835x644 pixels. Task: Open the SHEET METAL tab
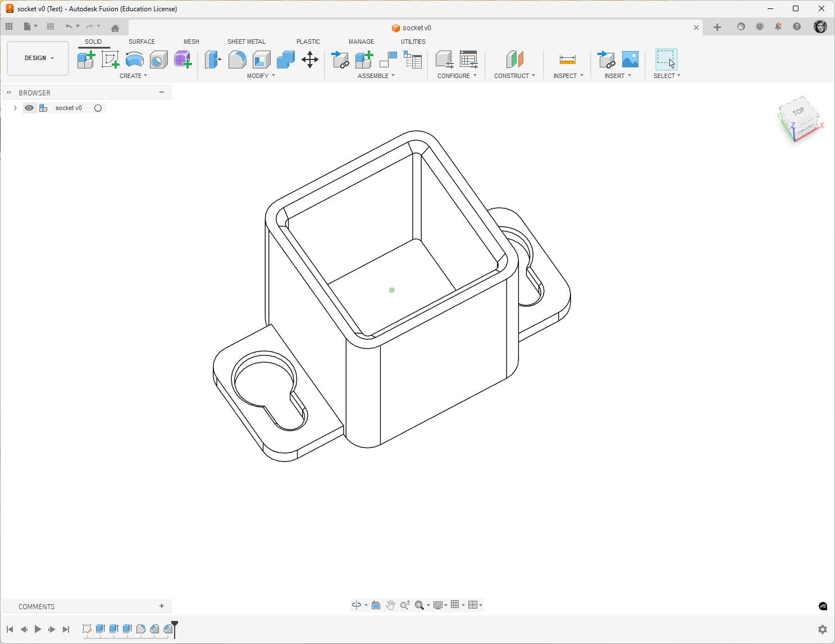tap(247, 42)
